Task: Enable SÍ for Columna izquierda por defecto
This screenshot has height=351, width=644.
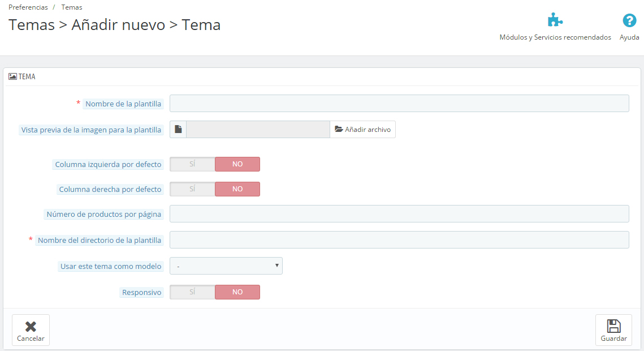Action: pyautogui.click(x=192, y=164)
